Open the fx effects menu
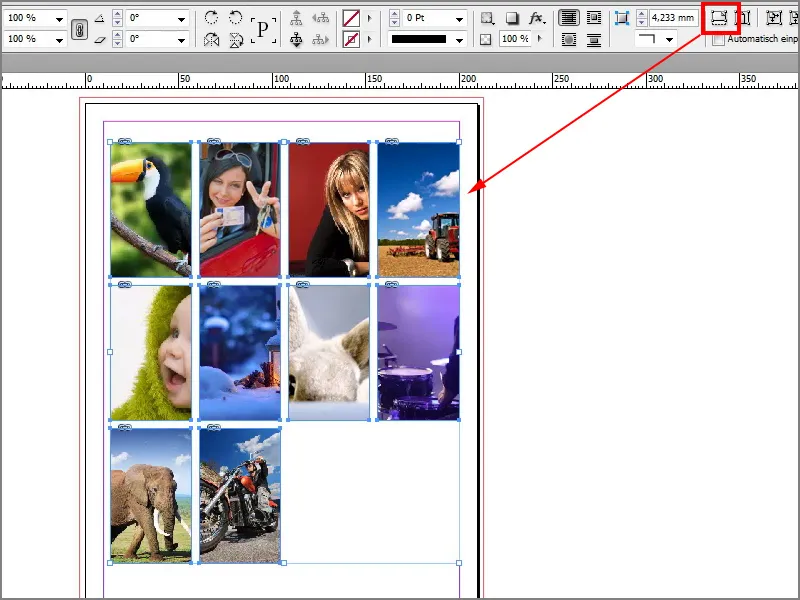This screenshot has width=800, height=600. (537, 18)
